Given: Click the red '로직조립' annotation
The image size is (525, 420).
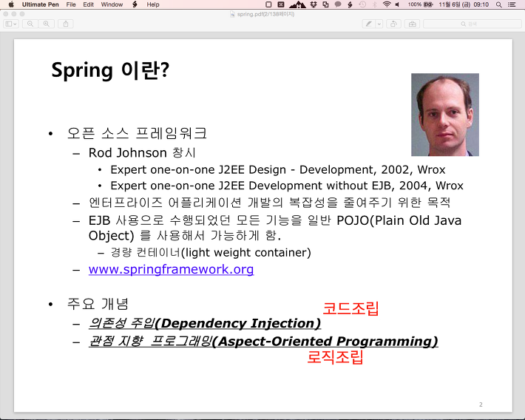Looking at the screenshot, I should 335,356.
